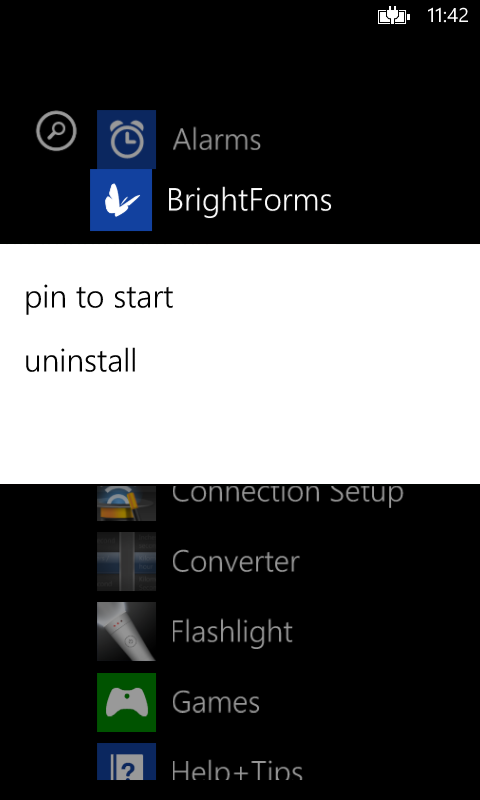Screen dimensions: 480x800
Task: Open the Flashlight app icon
Action: [x=127, y=632]
